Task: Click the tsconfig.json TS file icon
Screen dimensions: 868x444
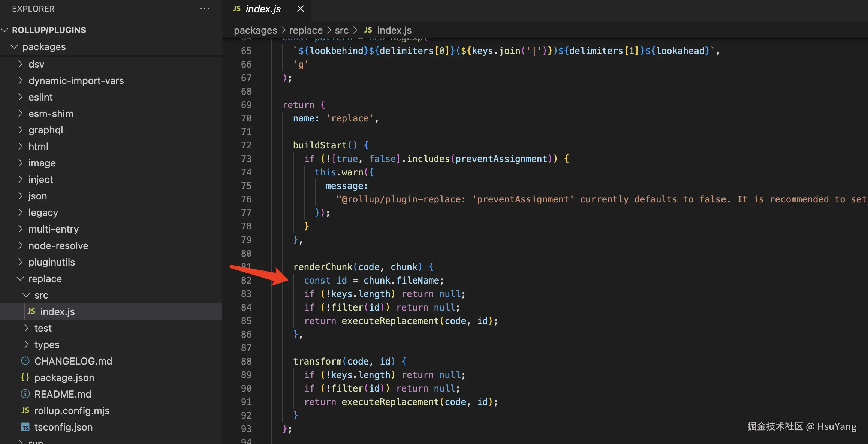Action: point(25,427)
